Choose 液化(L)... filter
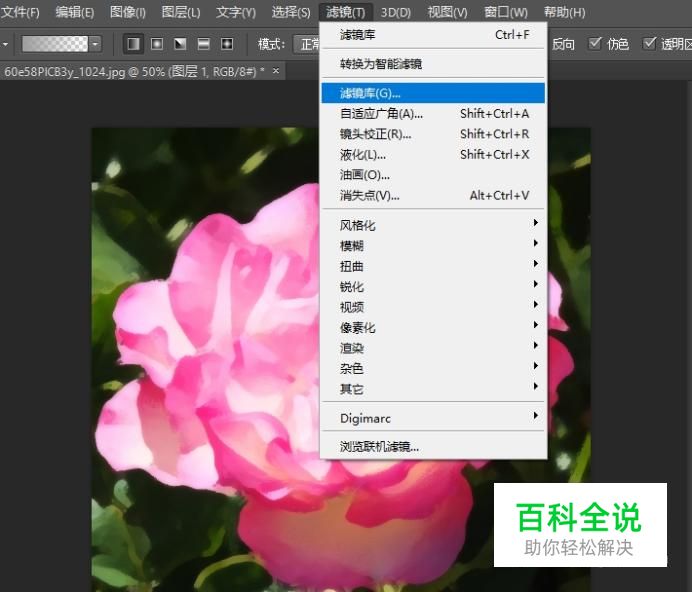This screenshot has width=692, height=592. 434,155
